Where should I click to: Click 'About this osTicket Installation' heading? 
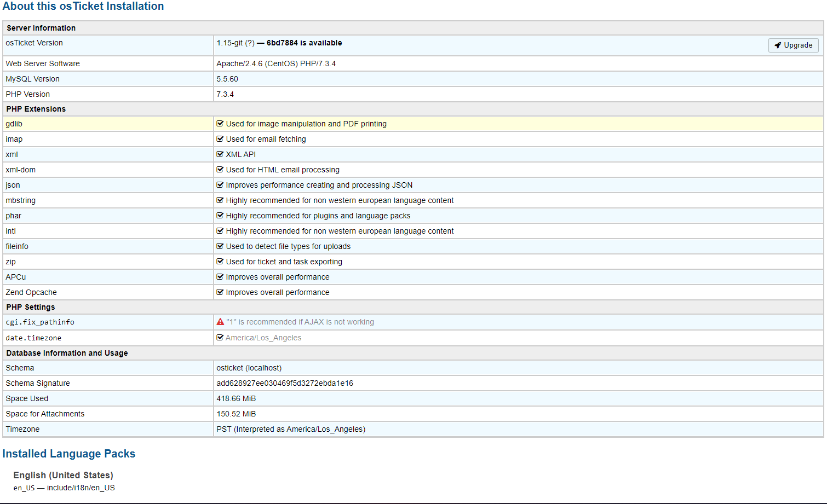click(83, 6)
